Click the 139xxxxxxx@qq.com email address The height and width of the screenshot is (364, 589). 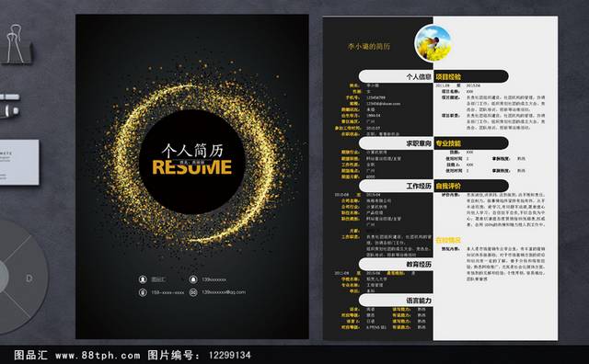click(224, 292)
